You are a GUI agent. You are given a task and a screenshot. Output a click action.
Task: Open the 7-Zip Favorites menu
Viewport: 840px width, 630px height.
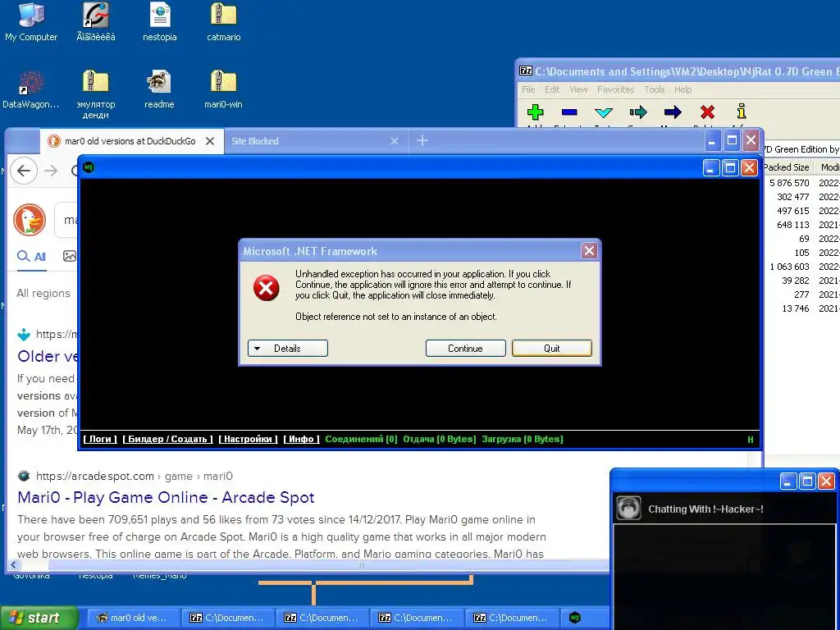(615, 89)
